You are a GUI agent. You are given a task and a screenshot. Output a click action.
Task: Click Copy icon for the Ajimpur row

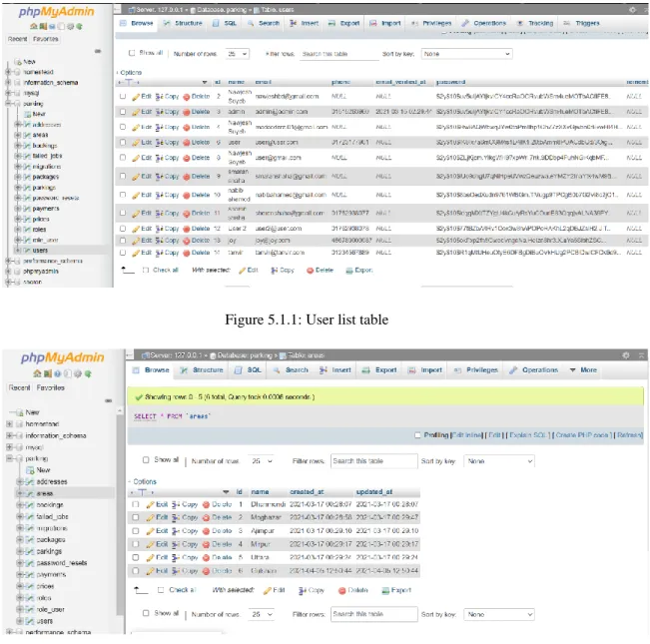pos(176,531)
